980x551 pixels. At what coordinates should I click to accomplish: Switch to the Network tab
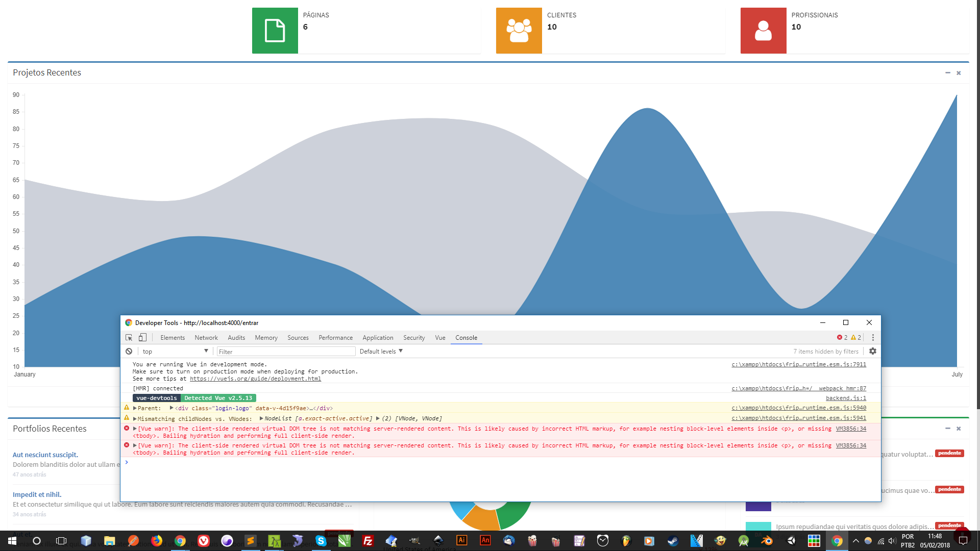206,338
